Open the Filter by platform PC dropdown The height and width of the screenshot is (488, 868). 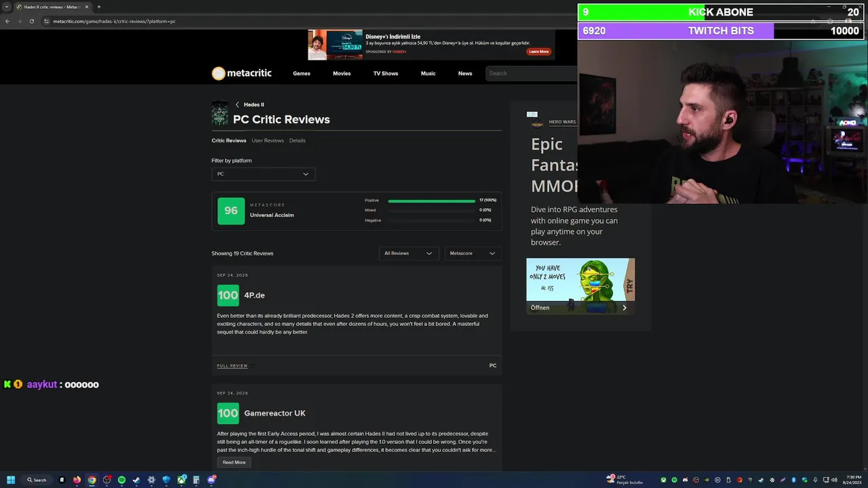coord(263,174)
